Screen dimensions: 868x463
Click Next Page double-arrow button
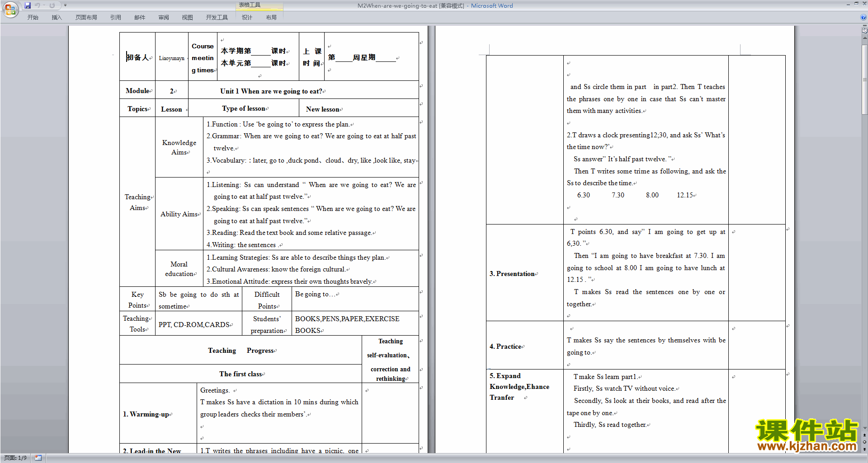point(864,449)
